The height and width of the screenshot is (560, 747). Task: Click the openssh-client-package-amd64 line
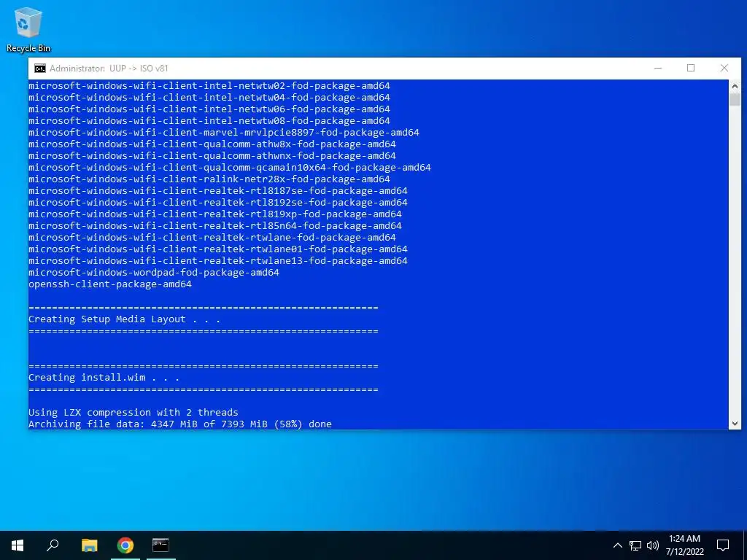(x=110, y=284)
